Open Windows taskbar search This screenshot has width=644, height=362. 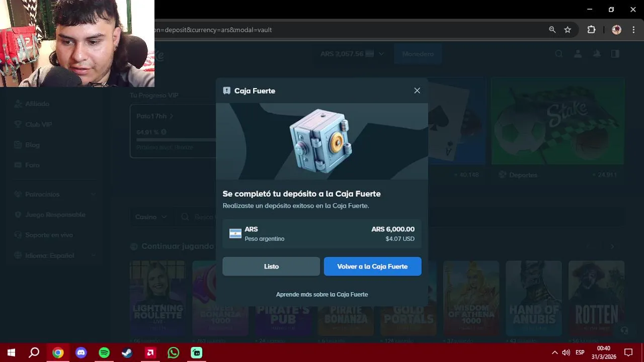tap(34, 352)
